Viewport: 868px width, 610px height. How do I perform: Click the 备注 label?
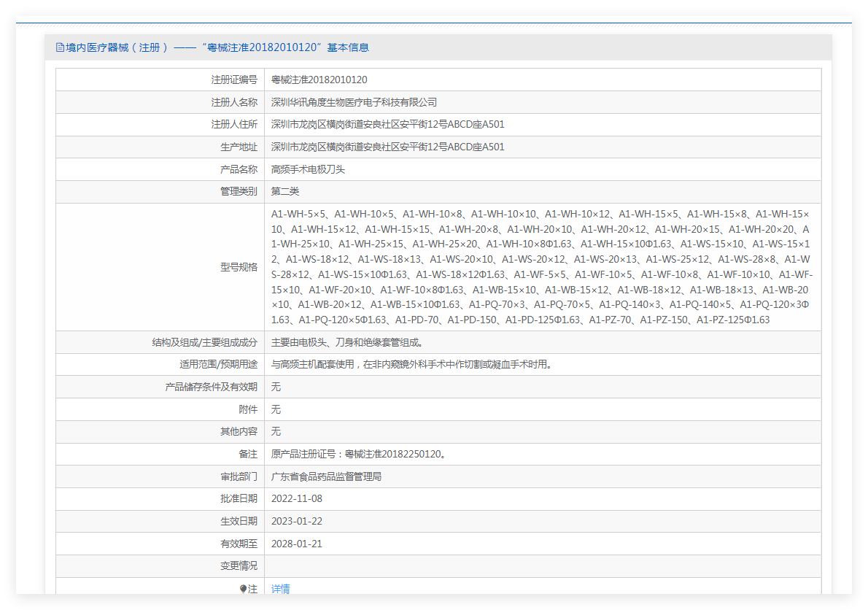coord(248,455)
